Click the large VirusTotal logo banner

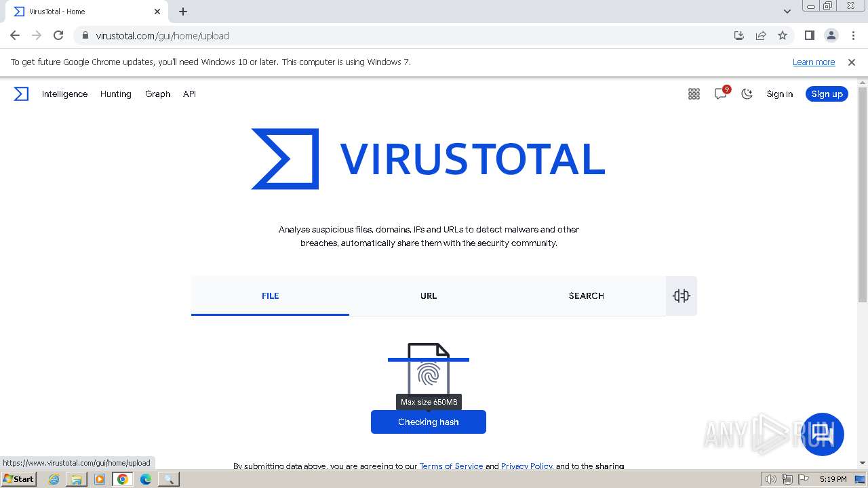point(429,159)
